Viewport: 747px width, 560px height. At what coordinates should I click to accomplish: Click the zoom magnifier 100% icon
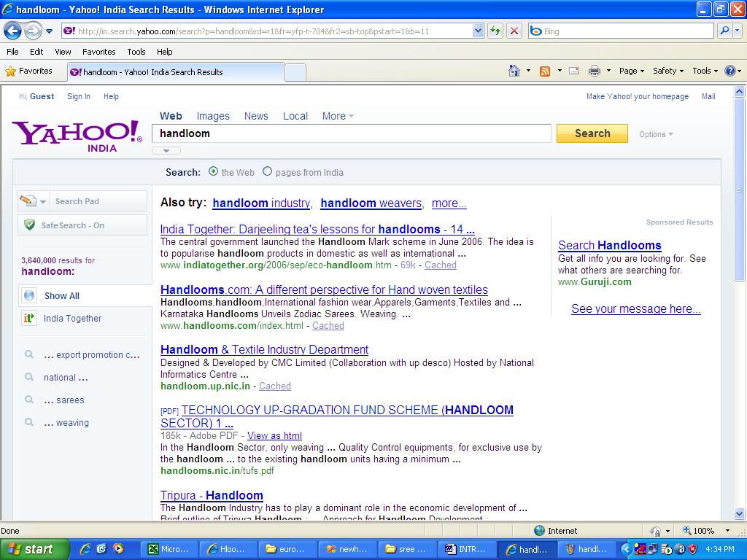pos(687,531)
